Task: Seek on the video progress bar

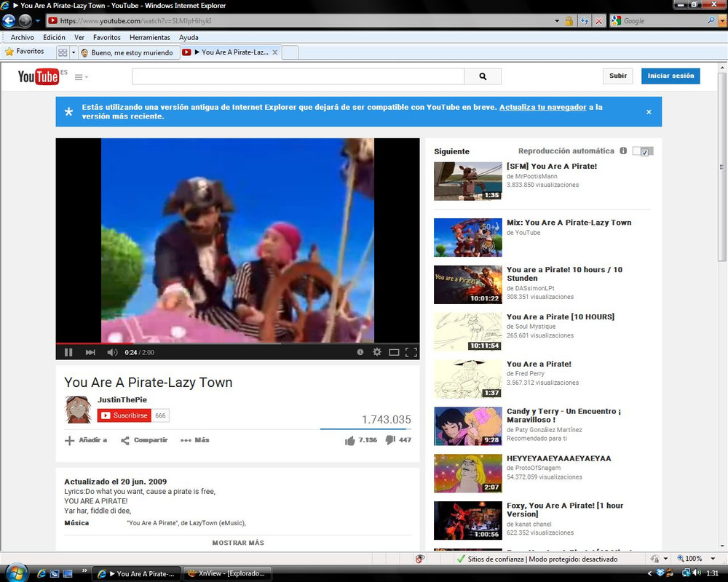Action: (x=238, y=343)
